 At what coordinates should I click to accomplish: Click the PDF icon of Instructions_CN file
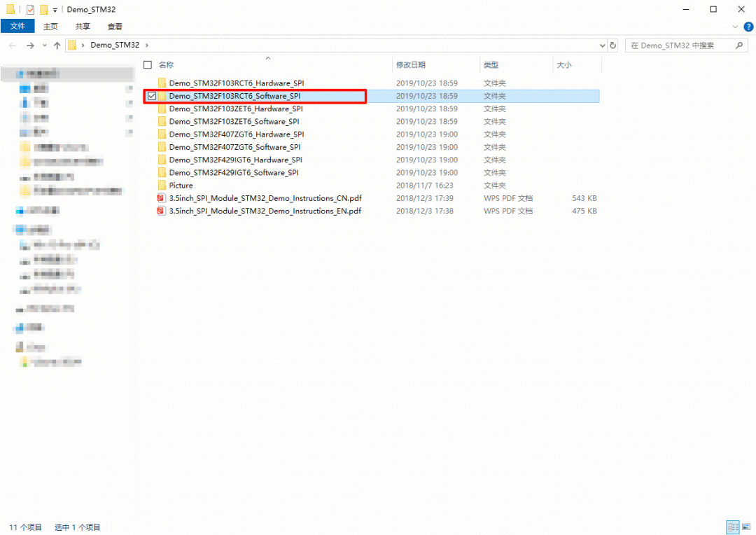[x=162, y=198]
